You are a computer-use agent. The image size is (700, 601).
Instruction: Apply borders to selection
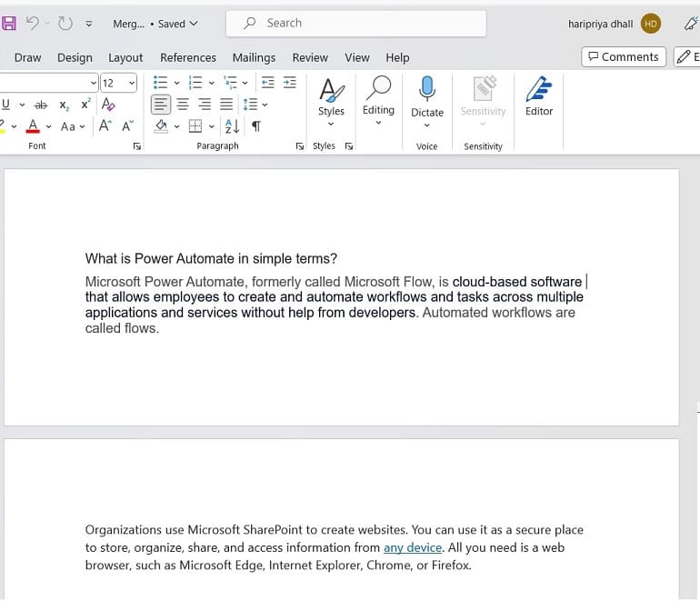click(x=195, y=126)
